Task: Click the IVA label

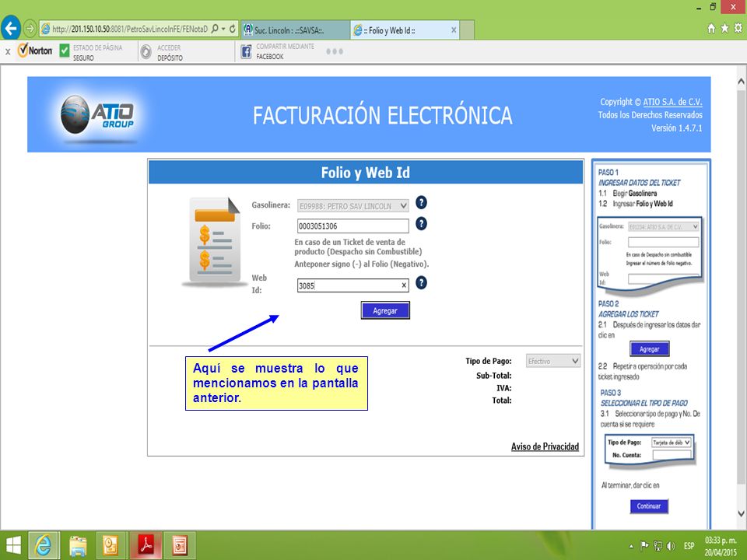Action: click(x=503, y=388)
